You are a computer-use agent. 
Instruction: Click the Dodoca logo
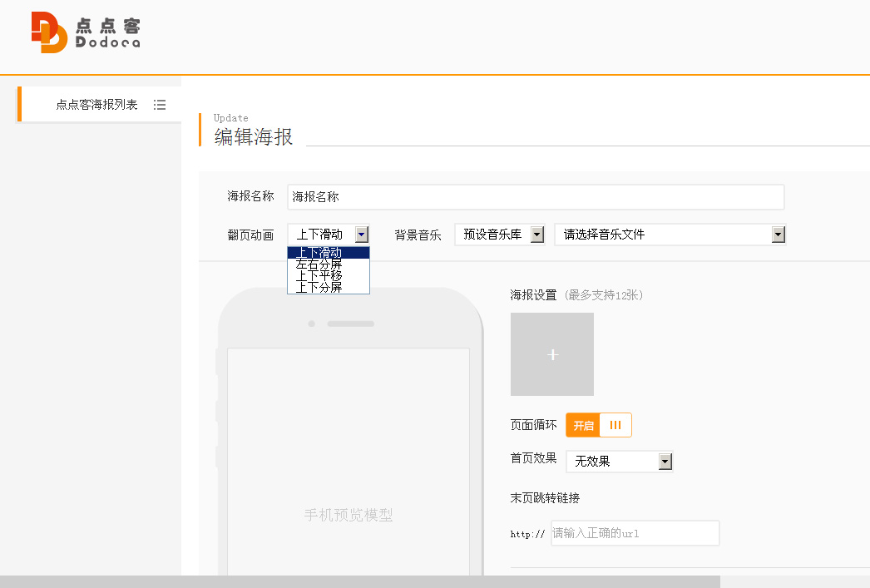[x=86, y=32]
